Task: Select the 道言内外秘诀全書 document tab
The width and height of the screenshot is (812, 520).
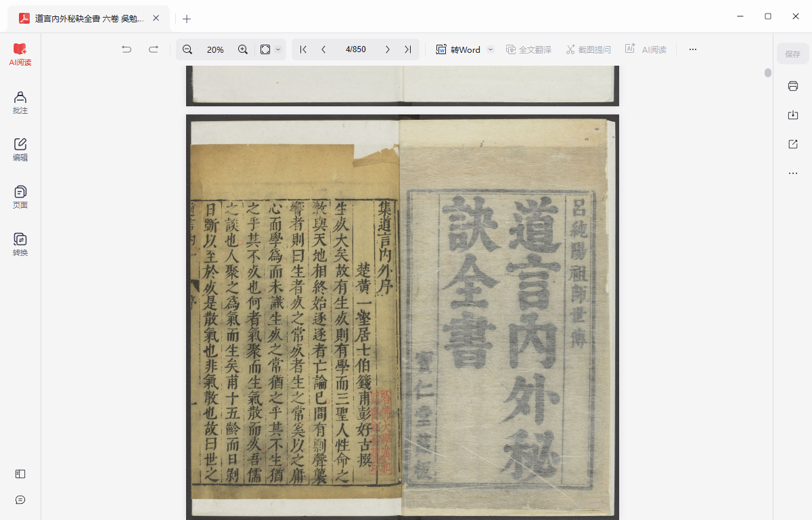Action: click(89, 18)
